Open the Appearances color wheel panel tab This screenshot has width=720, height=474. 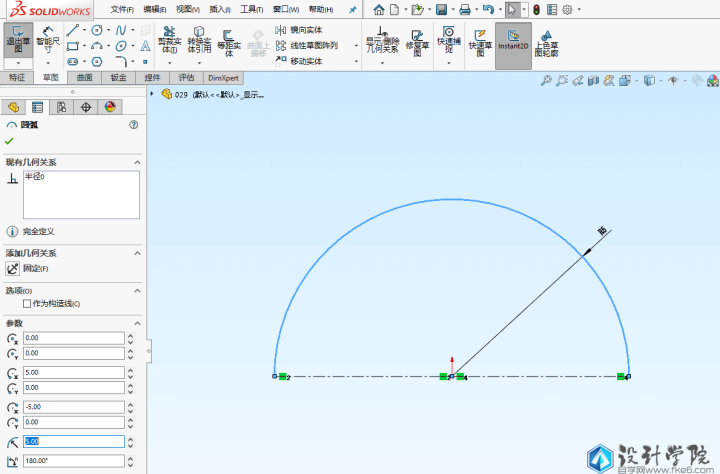click(x=109, y=107)
